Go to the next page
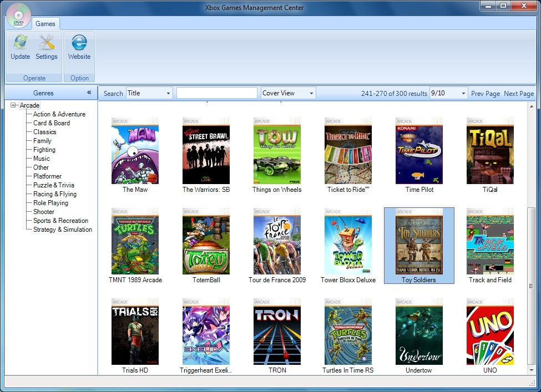541x392 pixels. click(x=519, y=94)
